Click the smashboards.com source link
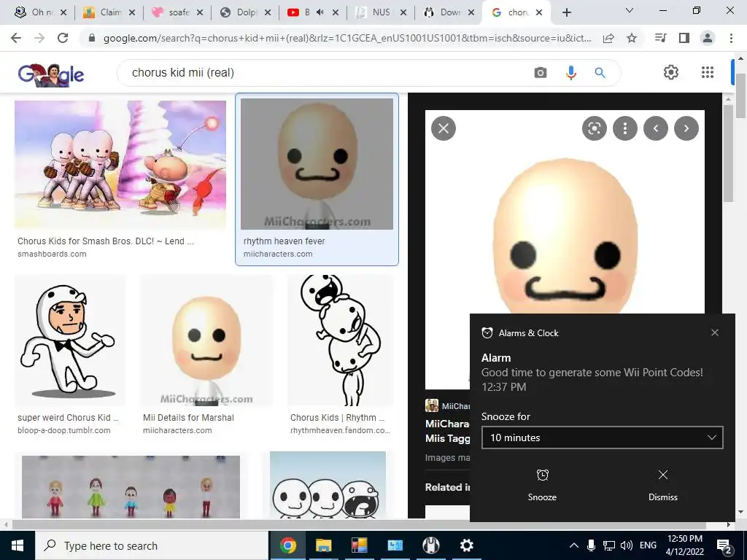The image size is (747, 560). 52,254
